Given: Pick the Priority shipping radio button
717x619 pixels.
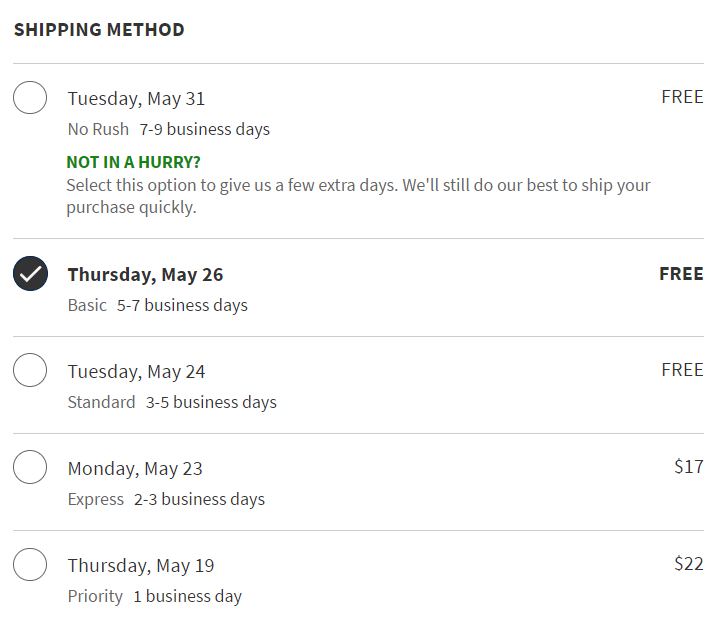Looking at the screenshot, I should click(30, 565).
